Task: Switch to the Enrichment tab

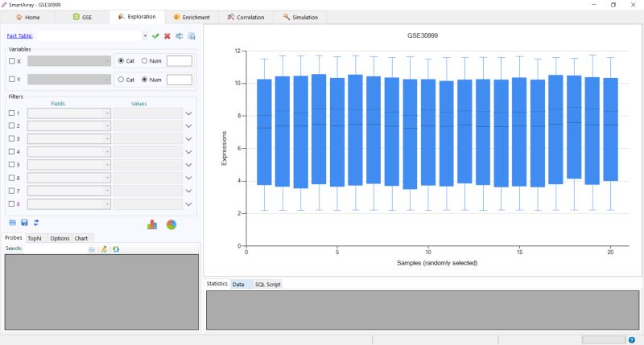Action: tap(192, 17)
